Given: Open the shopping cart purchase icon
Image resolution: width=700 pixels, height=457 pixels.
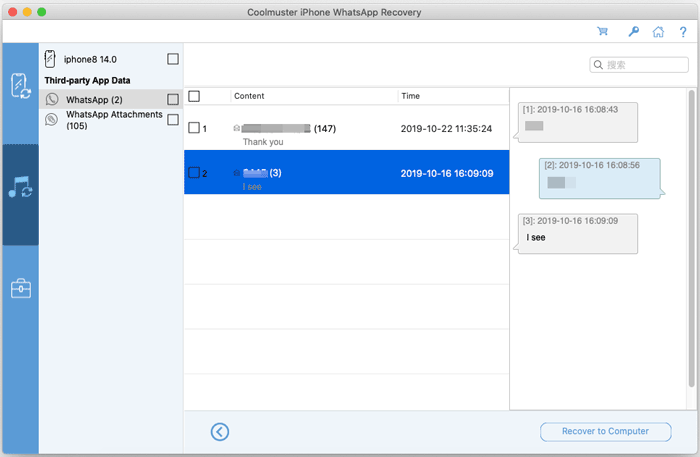Looking at the screenshot, I should pyautogui.click(x=603, y=31).
